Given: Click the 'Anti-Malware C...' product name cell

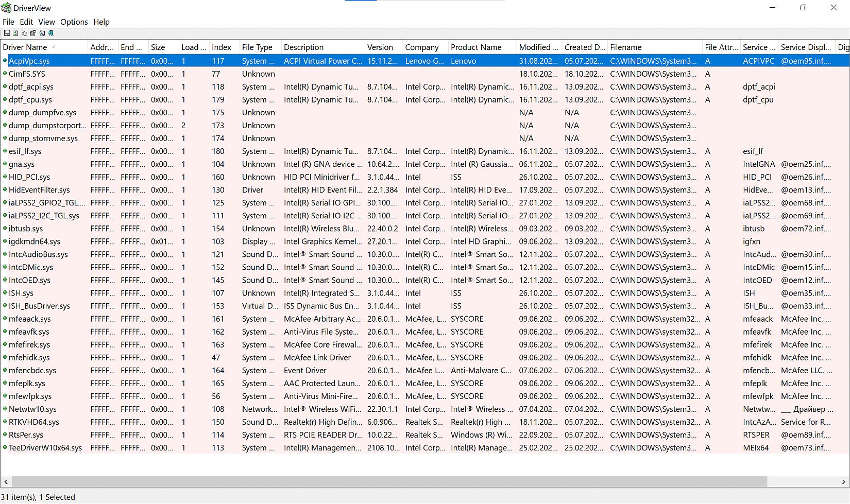Looking at the screenshot, I should pyautogui.click(x=481, y=370).
